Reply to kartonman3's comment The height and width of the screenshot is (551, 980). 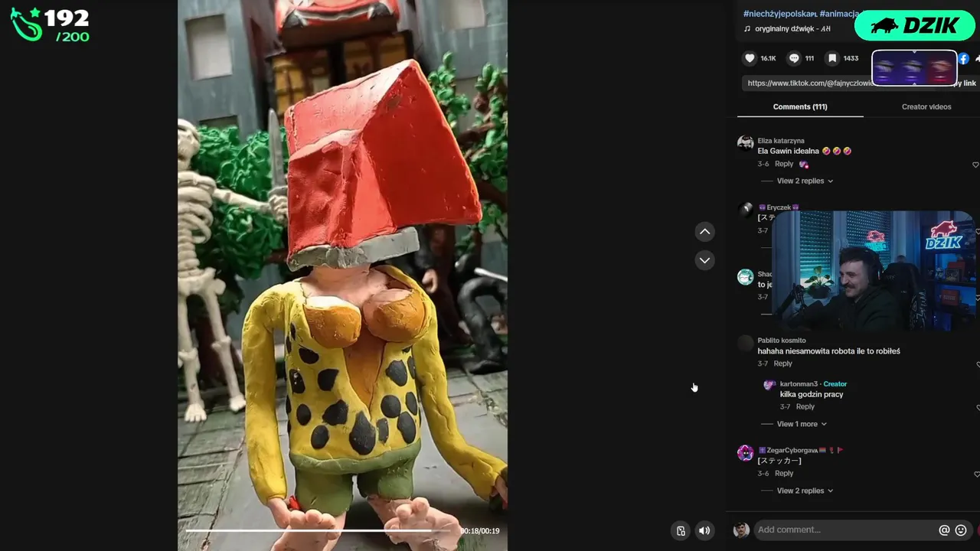[805, 407]
